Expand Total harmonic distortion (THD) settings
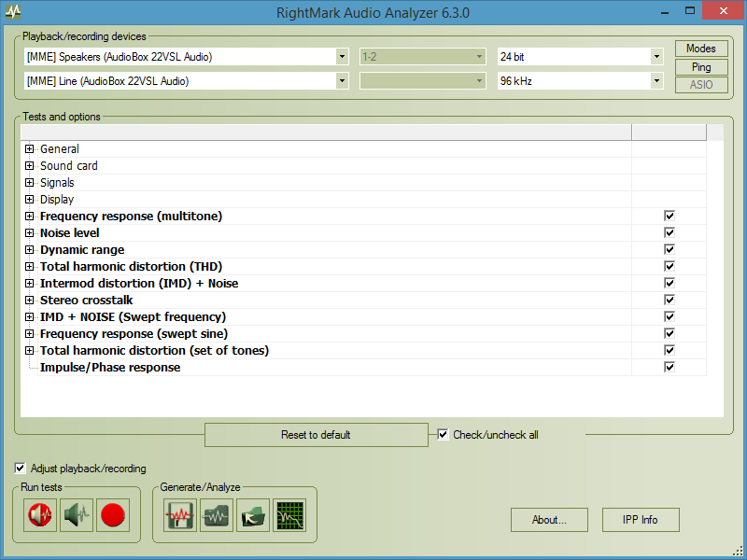Image resolution: width=747 pixels, height=560 pixels. pyautogui.click(x=30, y=266)
